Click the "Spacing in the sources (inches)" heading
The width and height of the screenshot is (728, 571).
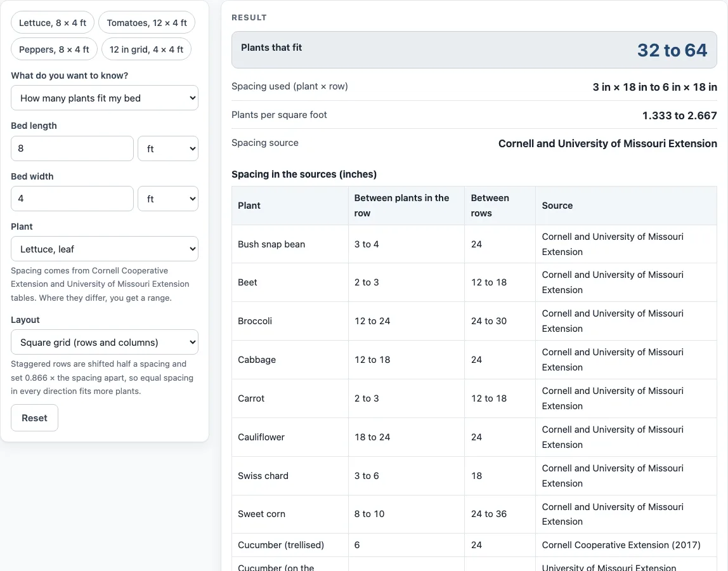[304, 174]
